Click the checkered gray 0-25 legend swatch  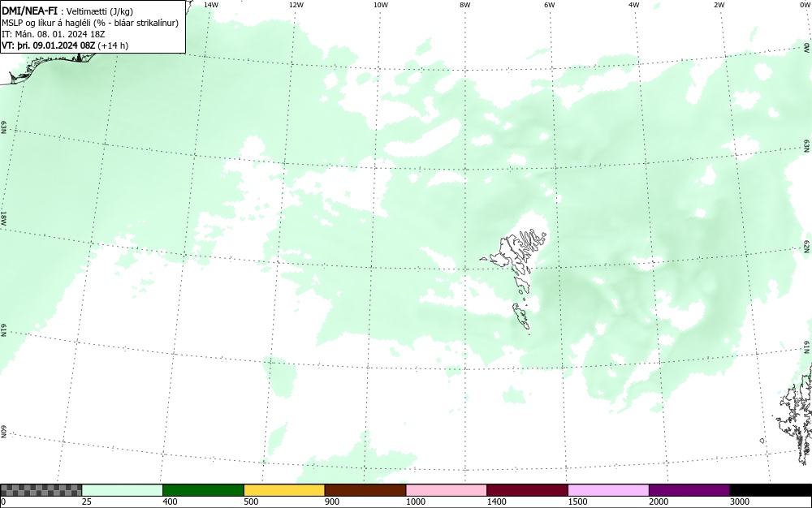coord(41,490)
